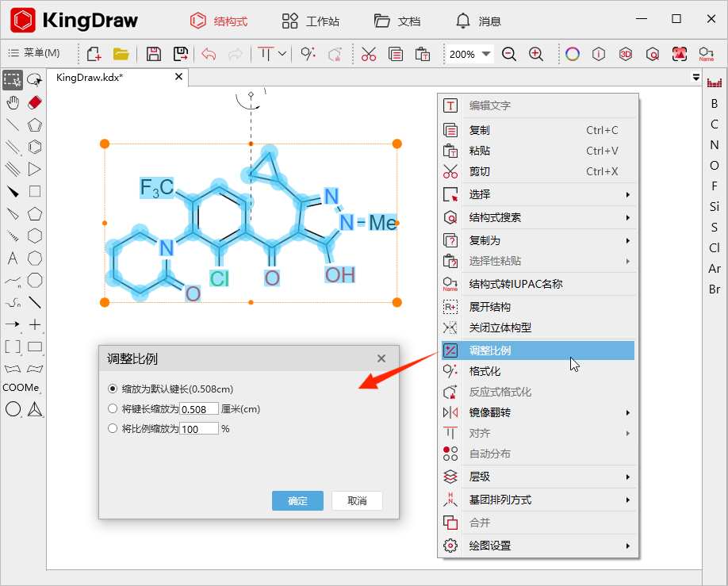Choose 将键长缩放为 radio option
728x586 pixels.
(x=112, y=409)
